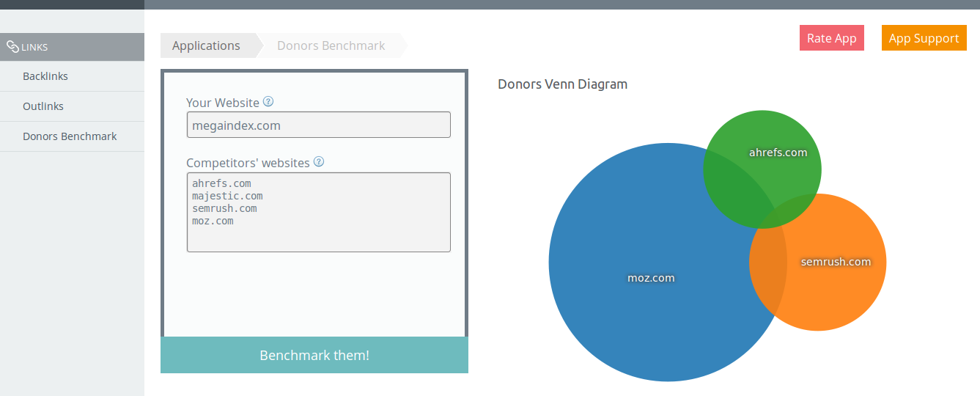Screen dimensions: 980x396
Task: Select Donors Benchmark in the sidebar
Action: pos(72,136)
